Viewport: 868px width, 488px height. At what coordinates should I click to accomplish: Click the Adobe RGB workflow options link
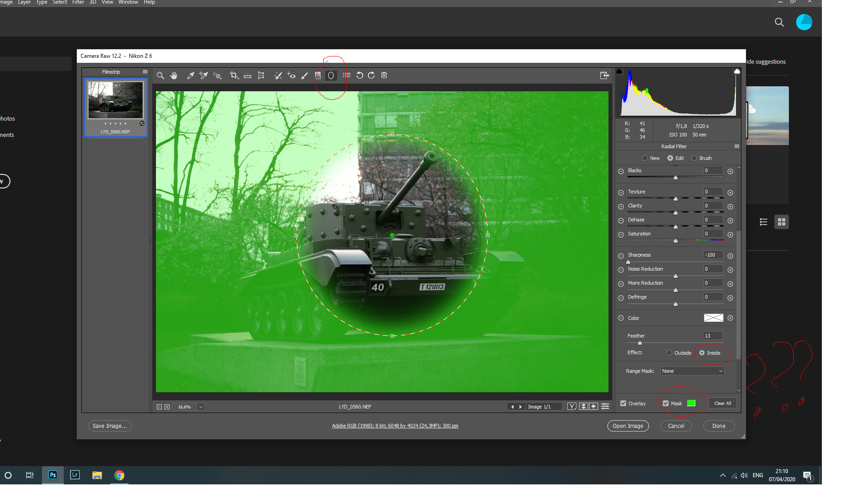pos(395,425)
